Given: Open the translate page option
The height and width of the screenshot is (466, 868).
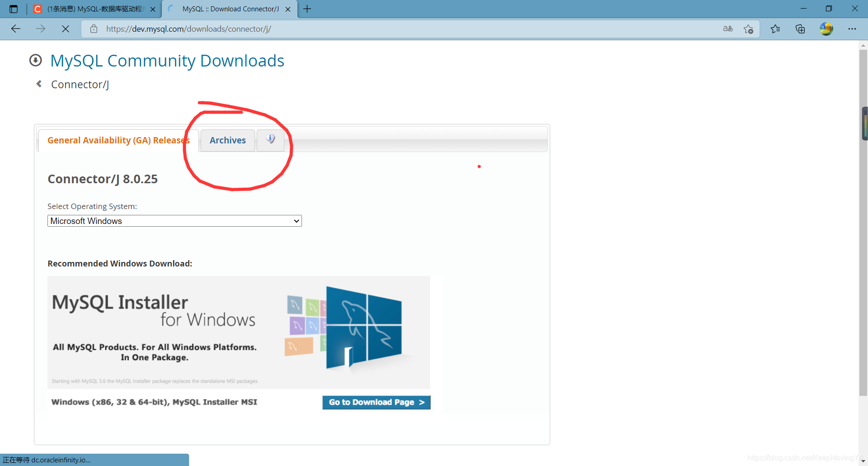Looking at the screenshot, I should [x=728, y=29].
